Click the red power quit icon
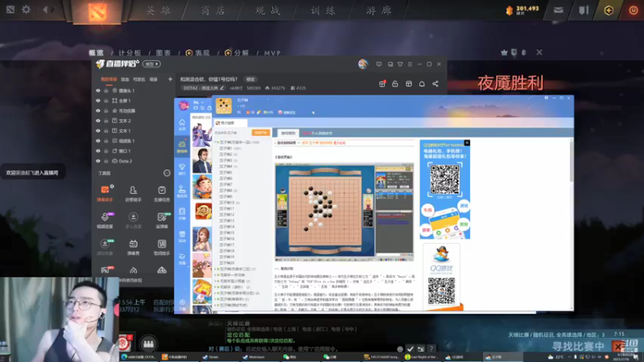The width and height of the screenshot is (644, 362). click(x=634, y=10)
